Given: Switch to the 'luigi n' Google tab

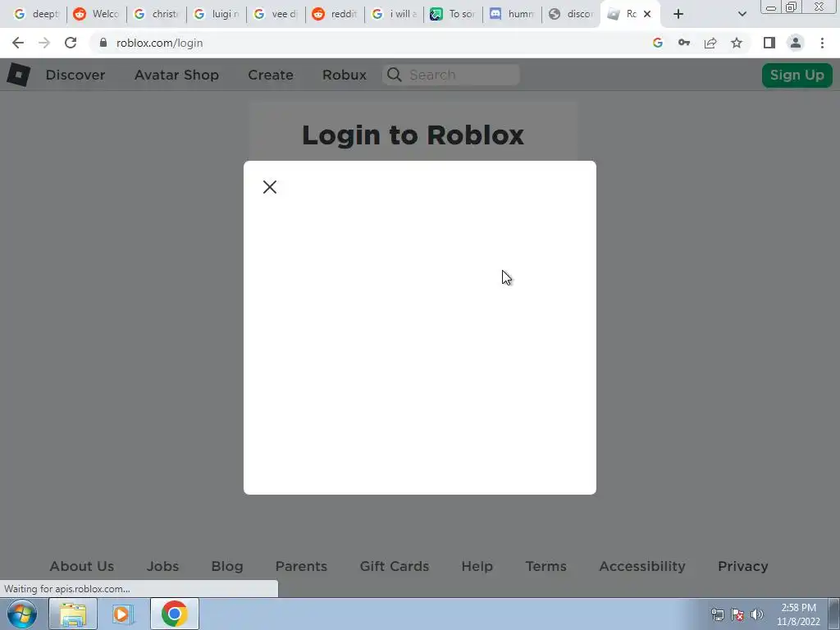Looking at the screenshot, I should tap(217, 14).
